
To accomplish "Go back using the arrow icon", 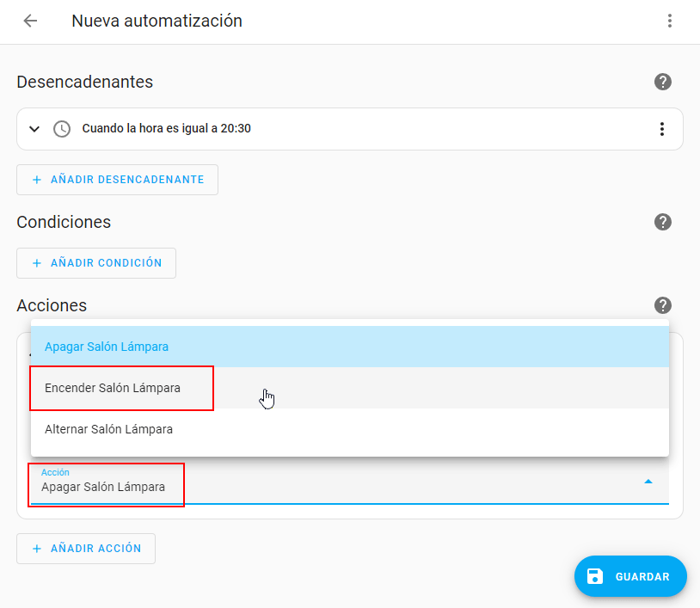I will (x=30, y=21).
